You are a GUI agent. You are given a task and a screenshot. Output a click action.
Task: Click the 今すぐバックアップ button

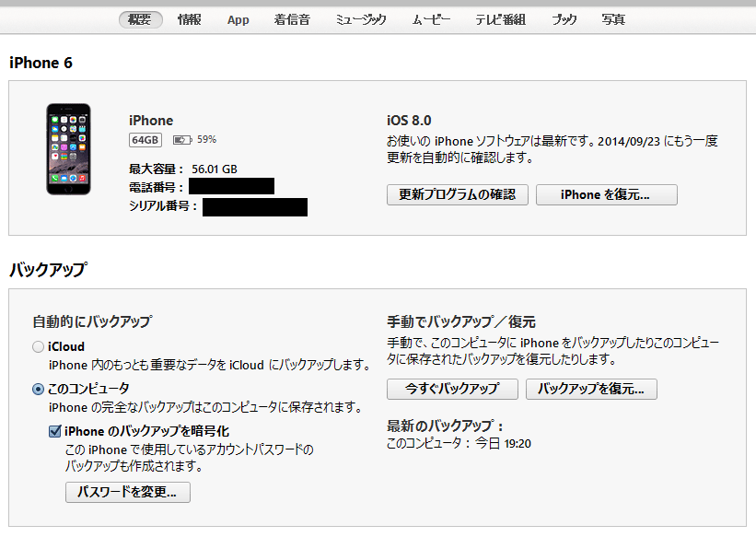pyautogui.click(x=452, y=389)
